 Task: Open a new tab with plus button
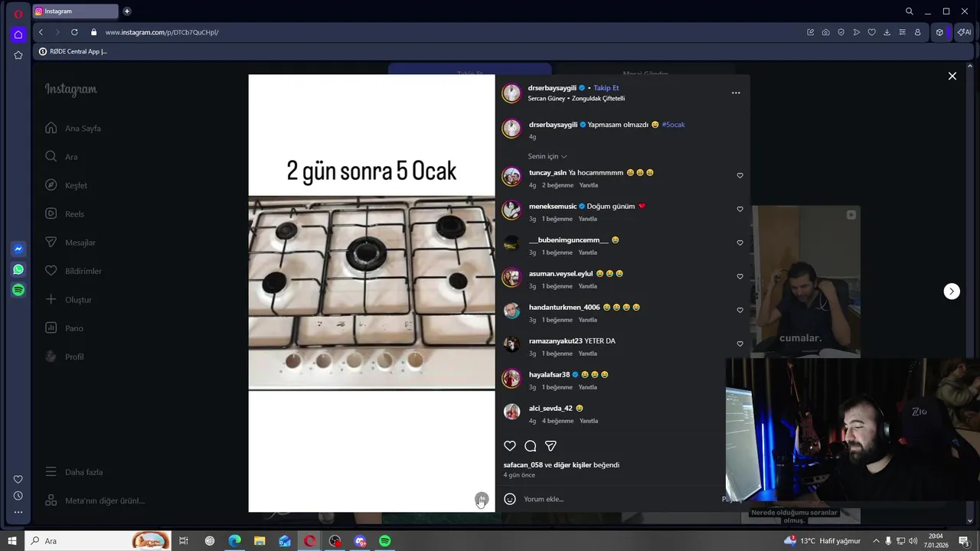tap(127, 11)
